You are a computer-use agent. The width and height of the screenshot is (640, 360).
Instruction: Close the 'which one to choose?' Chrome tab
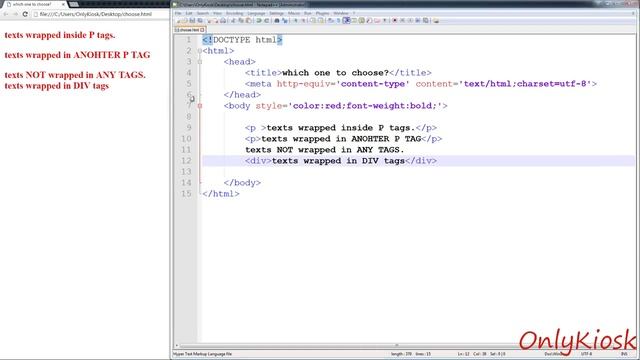(x=63, y=4)
